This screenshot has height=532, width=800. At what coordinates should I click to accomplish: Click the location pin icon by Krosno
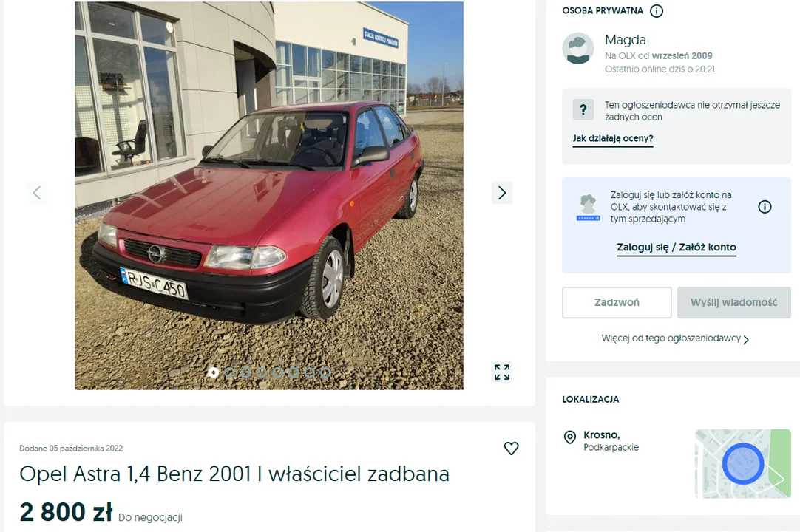pos(570,437)
